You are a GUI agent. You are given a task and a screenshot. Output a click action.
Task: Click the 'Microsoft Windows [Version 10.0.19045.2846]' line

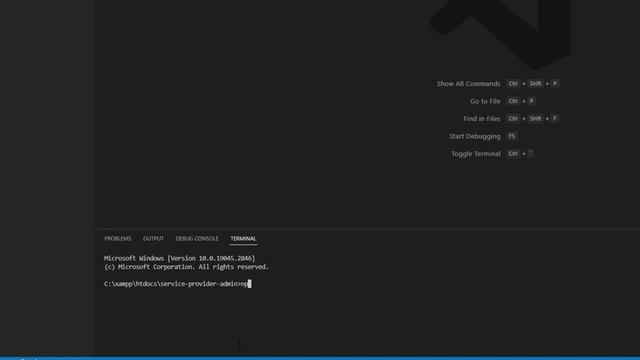[180, 258]
